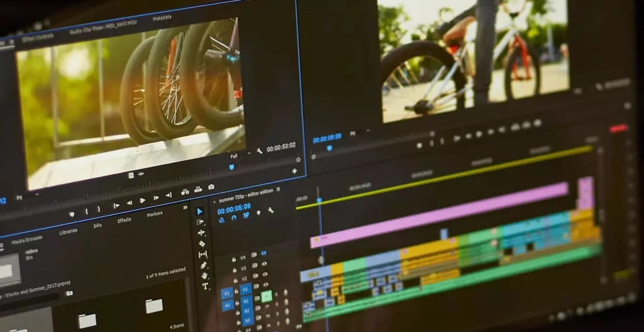Switch to the Metadata tab
This screenshot has height=332, width=644.
[x=162, y=17]
